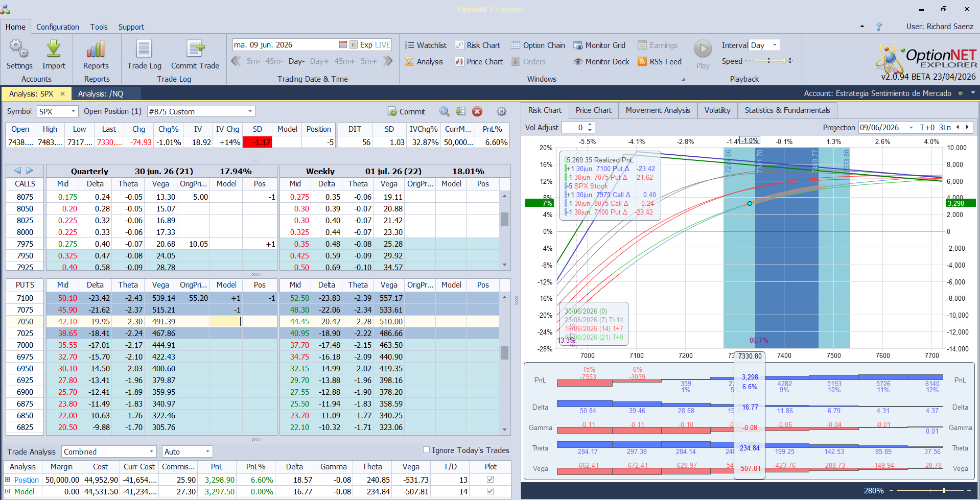980x500 pixels.
Task: Open the Configuration ribbon tab
Action: pyautogui.click(x=58, y=27)
